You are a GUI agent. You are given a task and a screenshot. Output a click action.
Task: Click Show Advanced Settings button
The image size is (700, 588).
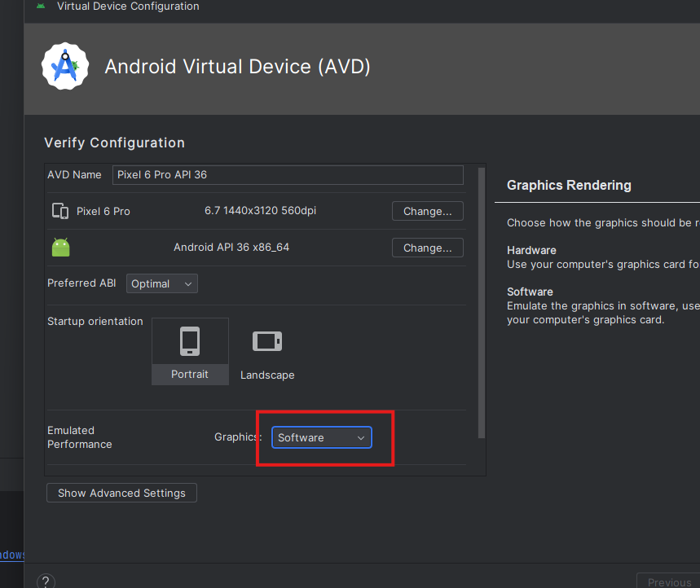click(x=121, y=493)
